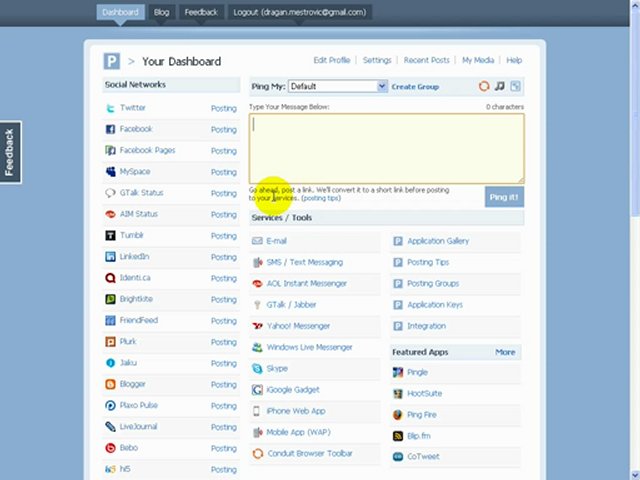Click the Skype icon under Services

pyautogui.click(x=257, y=369)
